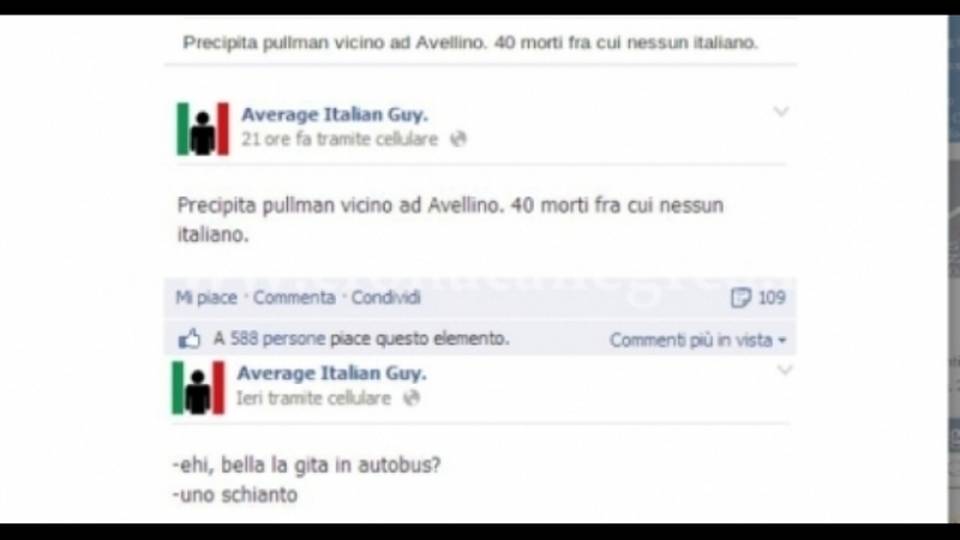Click the post text about Avellino pullman
Viewport: 960px width, 540px height.
(x=450, y=219)
